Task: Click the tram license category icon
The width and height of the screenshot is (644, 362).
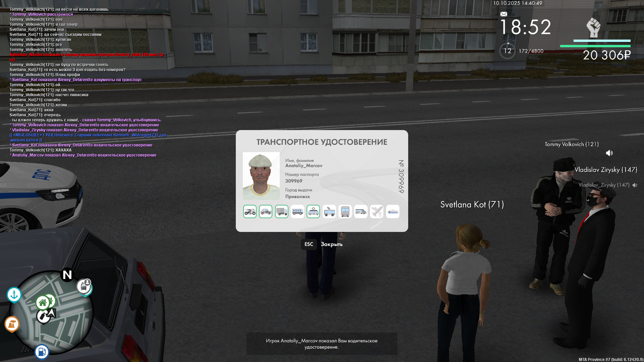Action: [313, 212]
